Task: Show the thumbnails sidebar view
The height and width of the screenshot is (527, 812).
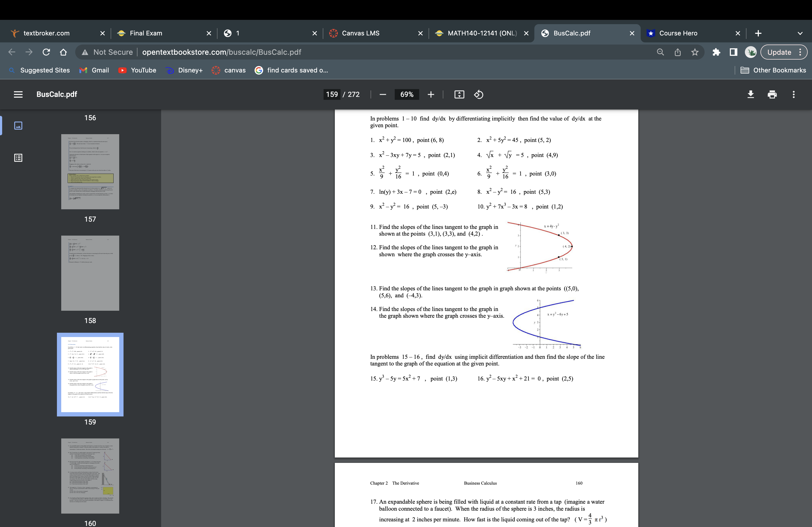Action: (17, 125)
